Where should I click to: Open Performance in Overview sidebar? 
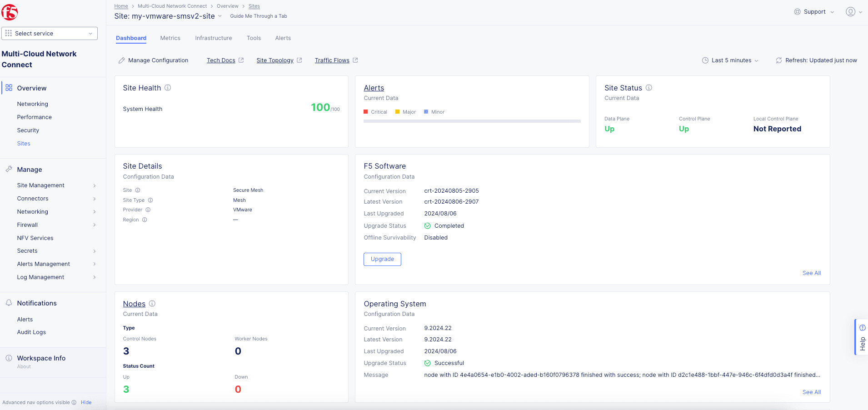pyautogui.click(x=35, y=117)
